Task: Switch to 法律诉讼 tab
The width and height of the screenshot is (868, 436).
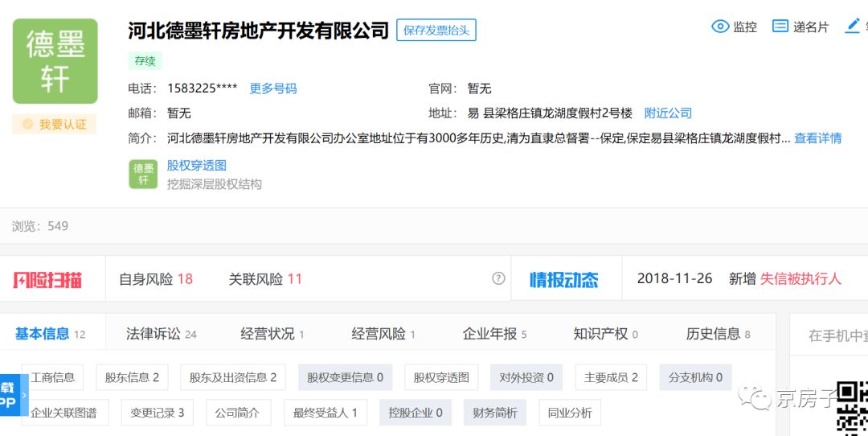Action: [161, 334]
